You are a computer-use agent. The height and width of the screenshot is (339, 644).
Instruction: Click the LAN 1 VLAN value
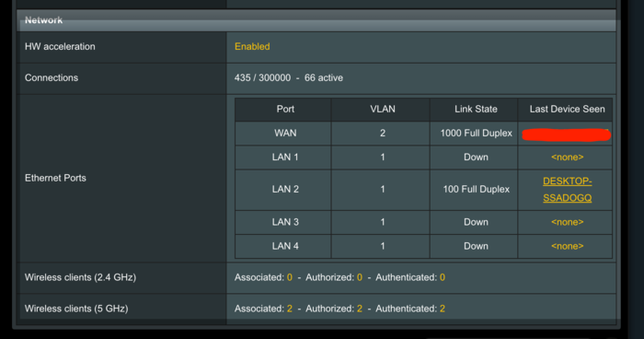[383, 157]
